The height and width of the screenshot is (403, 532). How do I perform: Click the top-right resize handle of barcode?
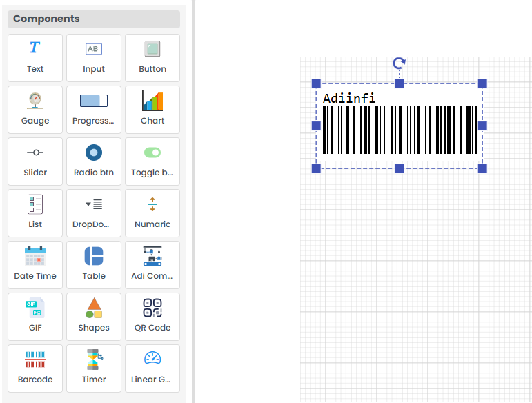pyautogui.click(x=482, y=83)
